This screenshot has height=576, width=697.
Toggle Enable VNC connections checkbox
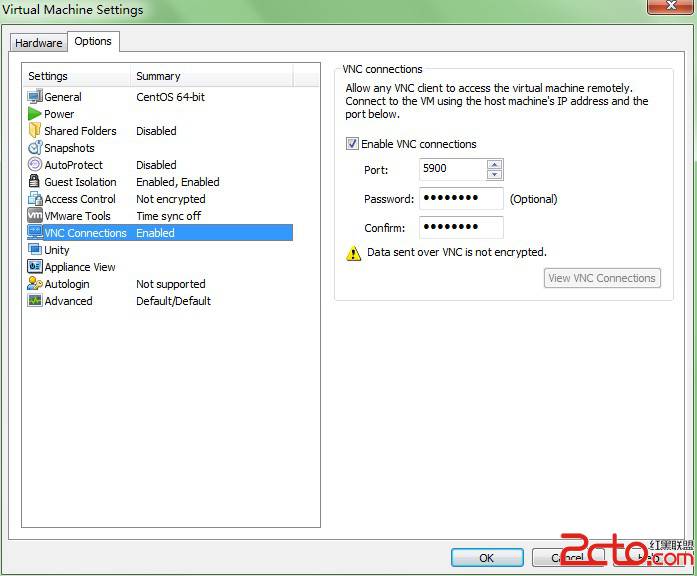click(x=352, y=144)
